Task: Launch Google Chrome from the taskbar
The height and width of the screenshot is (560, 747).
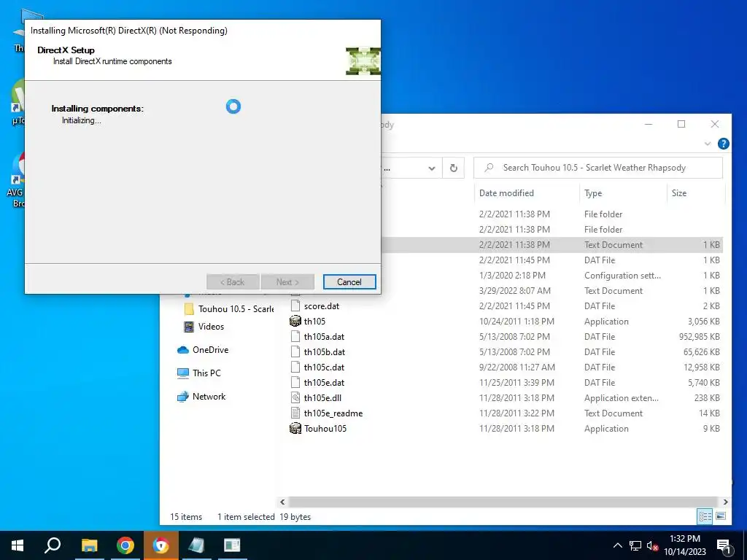Action: [x=125, y=545]
